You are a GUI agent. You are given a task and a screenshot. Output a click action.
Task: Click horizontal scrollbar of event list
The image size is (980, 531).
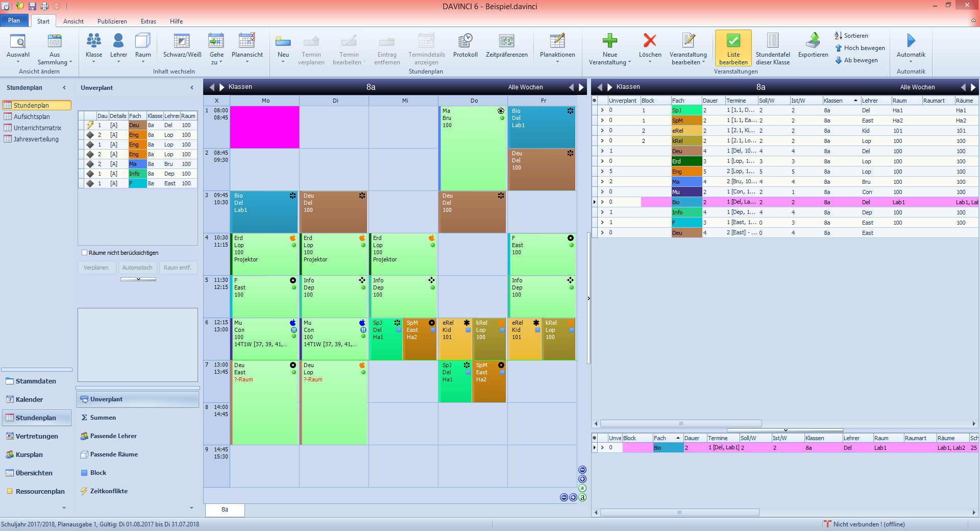point(681,424)
